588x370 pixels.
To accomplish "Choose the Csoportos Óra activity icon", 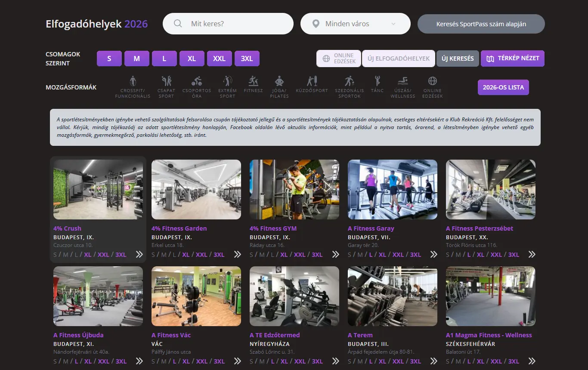I will pyautogui.click(x=197, y=81).
